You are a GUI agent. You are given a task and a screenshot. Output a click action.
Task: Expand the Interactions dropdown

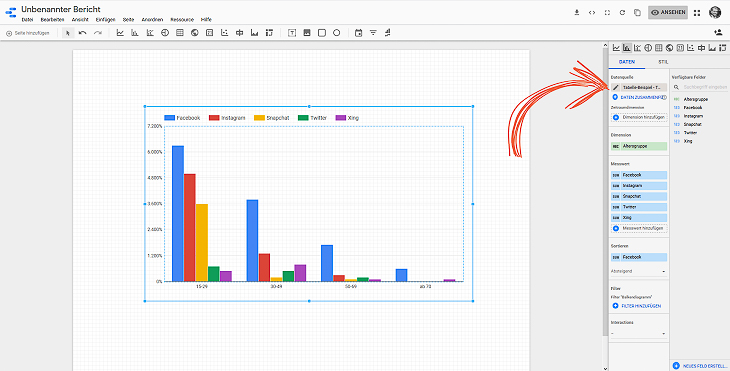[x=638, y=333]
